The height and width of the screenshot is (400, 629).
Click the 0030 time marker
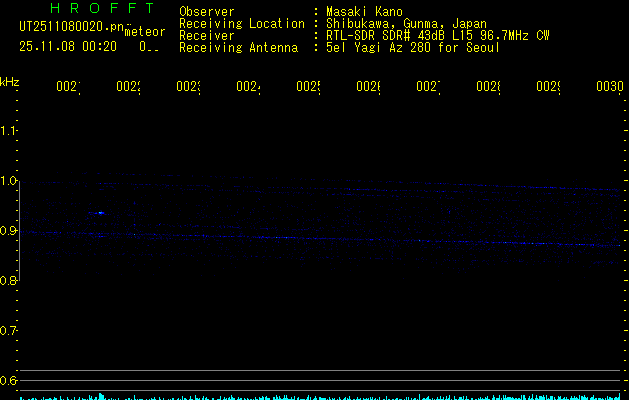(x=609, y=88)
